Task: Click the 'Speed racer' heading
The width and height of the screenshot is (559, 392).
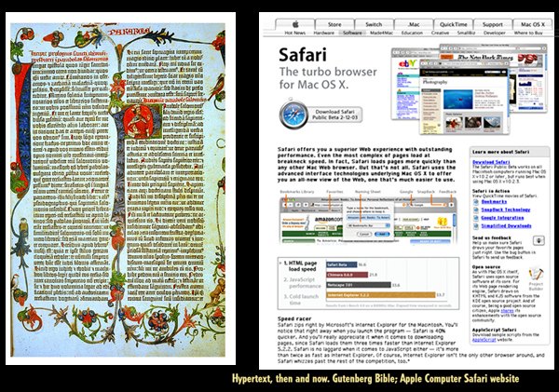Action: click(x=294, y=318)
